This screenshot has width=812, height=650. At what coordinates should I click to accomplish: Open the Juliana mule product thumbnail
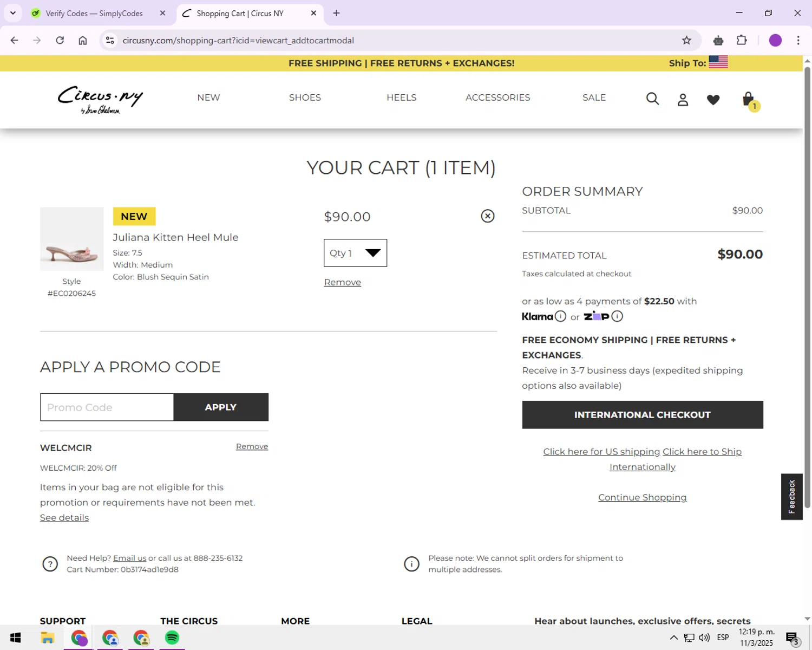[x=71, y=239]
